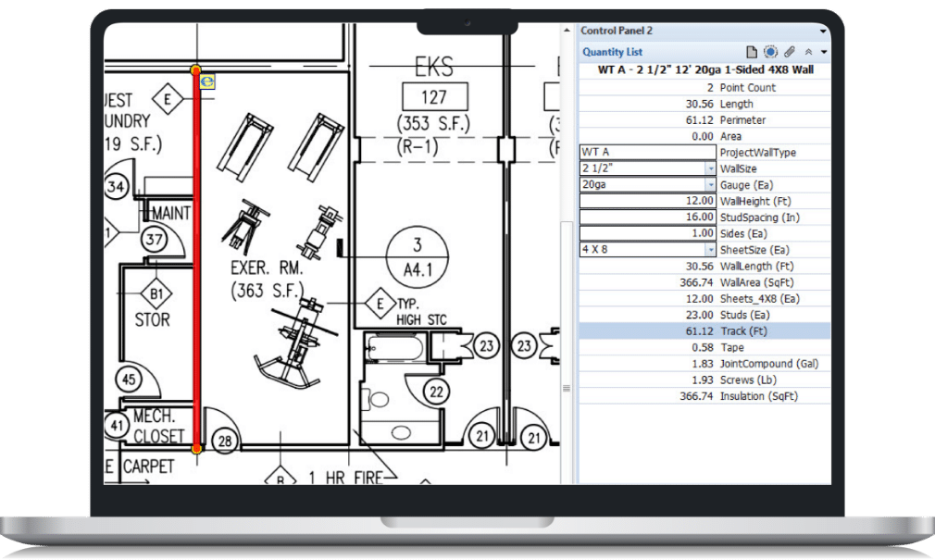
Task: Open the Control Panel 2 dropdown arrow
Action: 823,31
